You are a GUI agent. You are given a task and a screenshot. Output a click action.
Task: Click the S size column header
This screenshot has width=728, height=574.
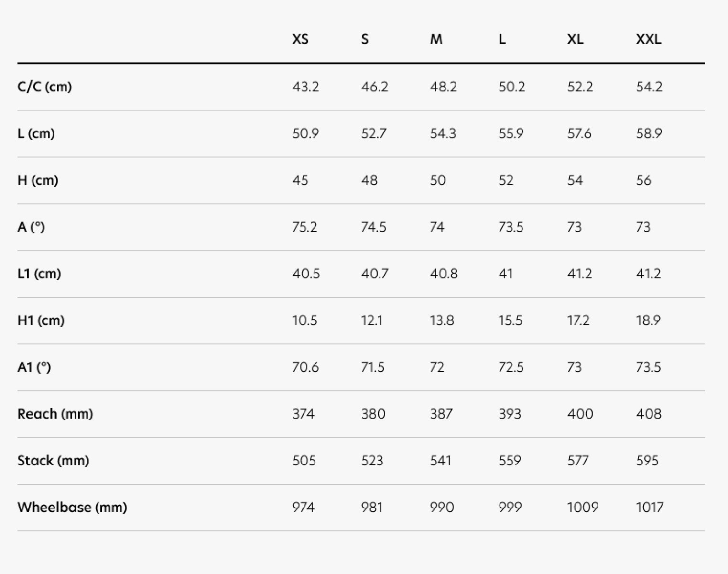pyautogui.click(x=365, y=39)
